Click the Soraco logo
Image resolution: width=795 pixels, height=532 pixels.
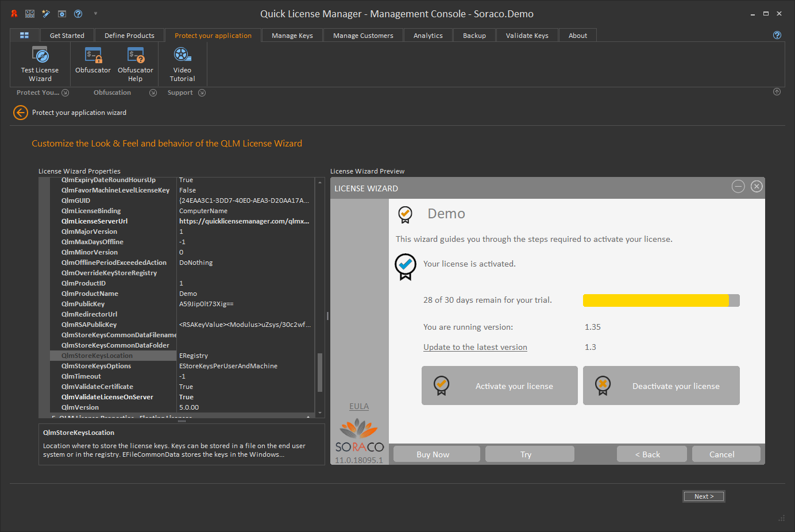[x=360, y=435]
